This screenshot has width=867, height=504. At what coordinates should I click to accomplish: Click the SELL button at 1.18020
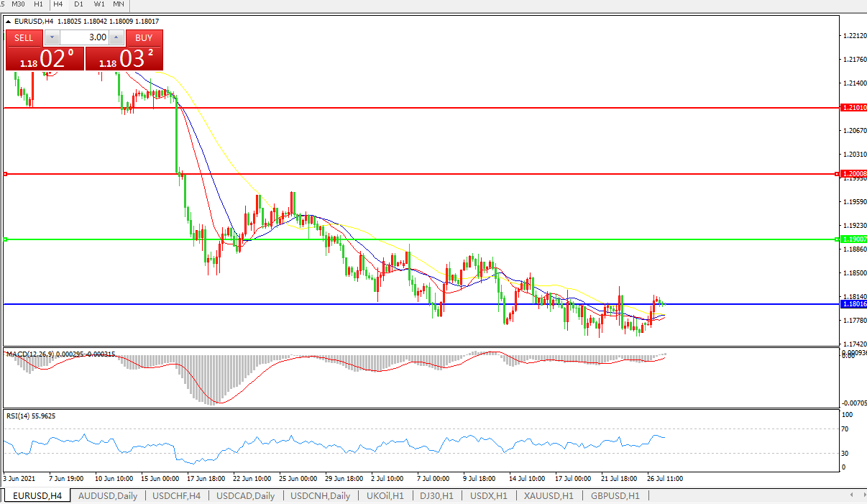[x=24, y=38]
